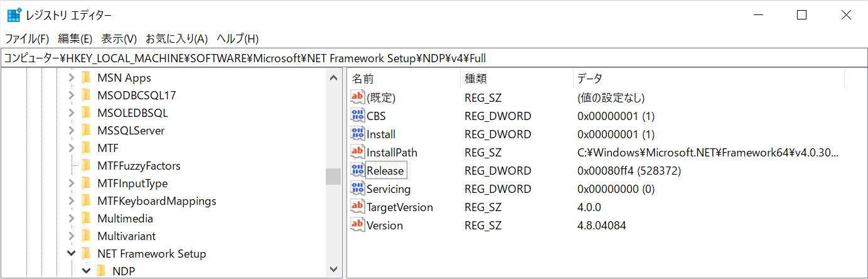Select the InstallPath value name

[x=392, y=153]
